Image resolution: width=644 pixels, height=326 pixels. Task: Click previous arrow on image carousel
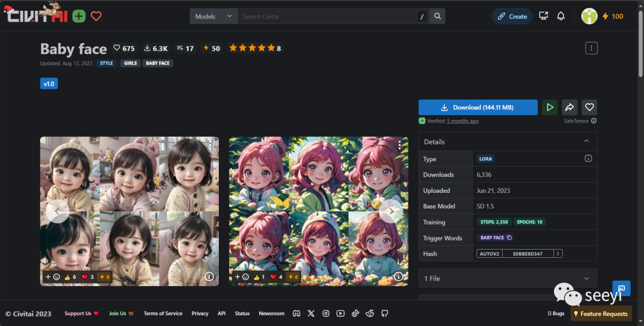coord(57,211)
